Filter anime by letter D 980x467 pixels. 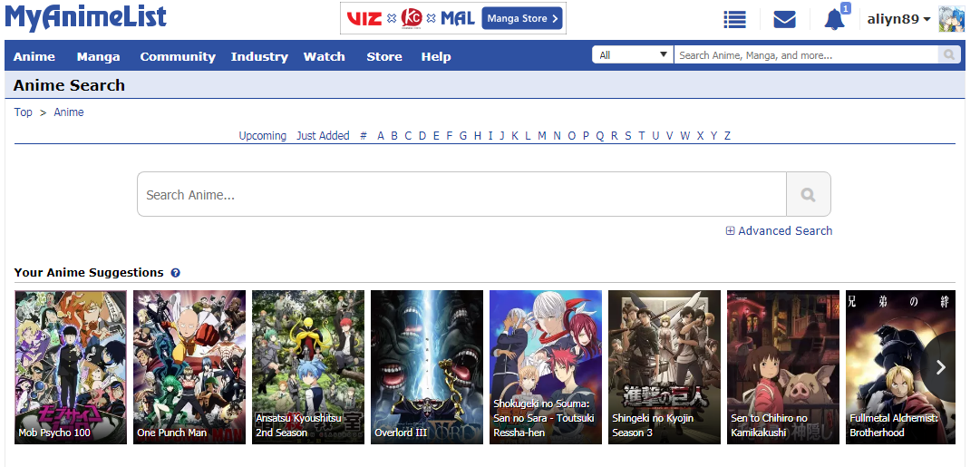pyautogui.click(x=422, y=136)
